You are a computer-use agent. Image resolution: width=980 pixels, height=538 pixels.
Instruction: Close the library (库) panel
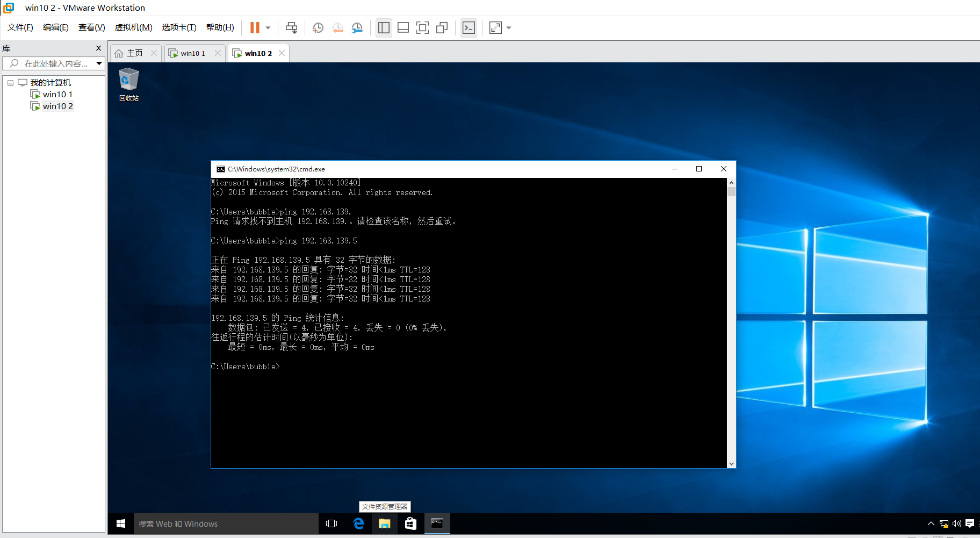[98, 48]
